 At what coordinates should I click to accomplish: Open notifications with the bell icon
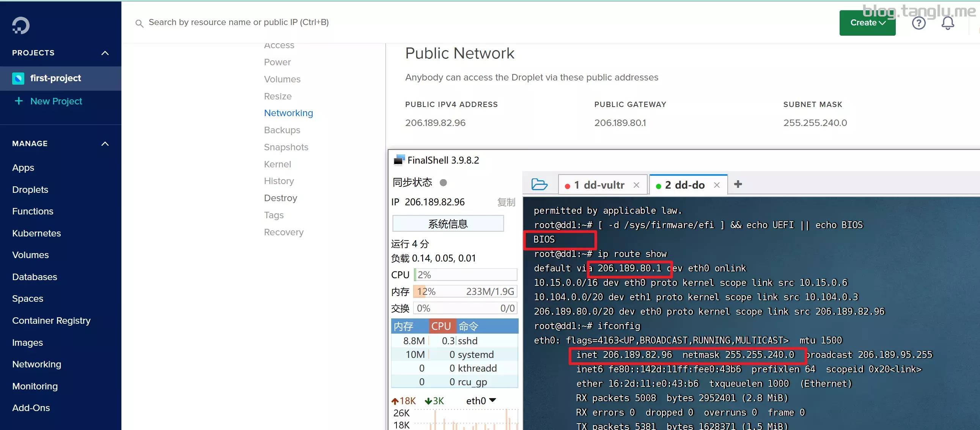click(x=947, y=23)
